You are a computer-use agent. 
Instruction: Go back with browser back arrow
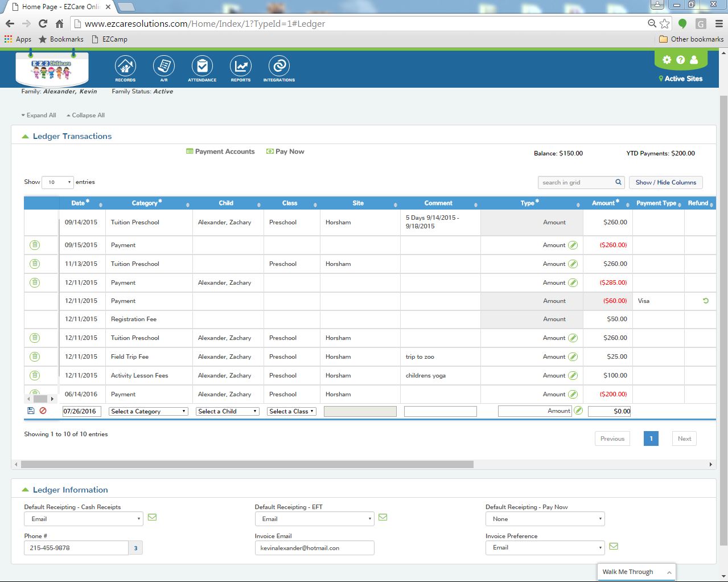(10, 23)
